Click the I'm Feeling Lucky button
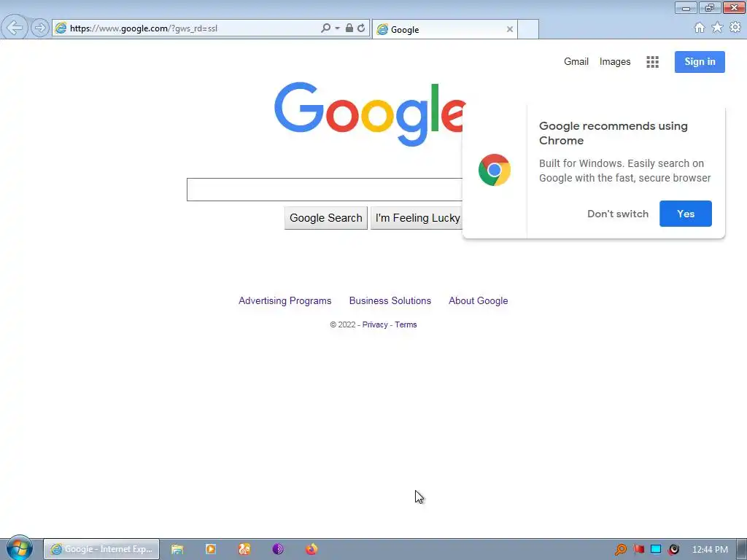This screenshot has height=560, width=747. (x=417, y=218)
